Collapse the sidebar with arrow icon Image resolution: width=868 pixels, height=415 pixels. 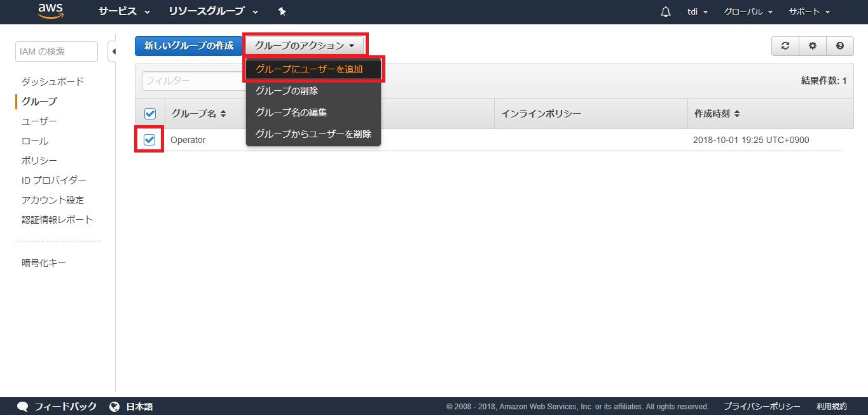point(113,51)
